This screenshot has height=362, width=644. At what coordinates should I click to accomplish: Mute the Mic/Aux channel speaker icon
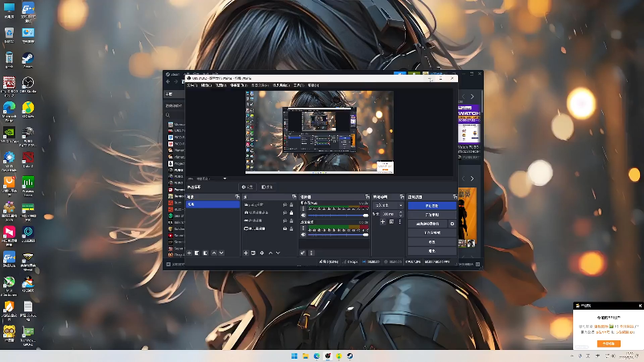pyautogui.click(x=303, y=215)
